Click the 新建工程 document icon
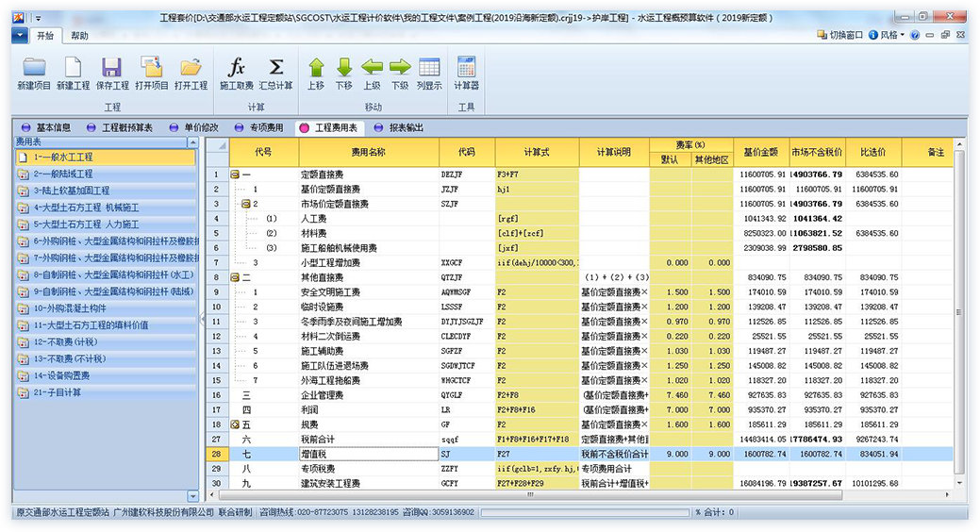This screenshot has width=980, height=532. [74, 67]
